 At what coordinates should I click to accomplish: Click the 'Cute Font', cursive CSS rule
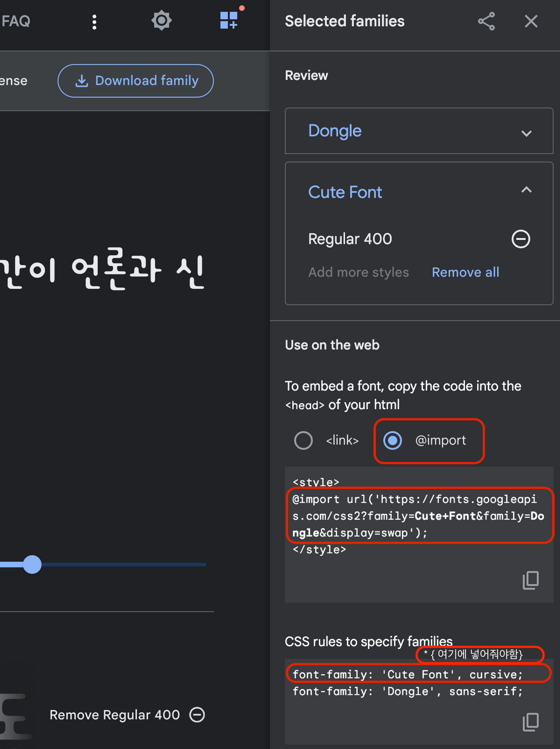tap(407, 674)
